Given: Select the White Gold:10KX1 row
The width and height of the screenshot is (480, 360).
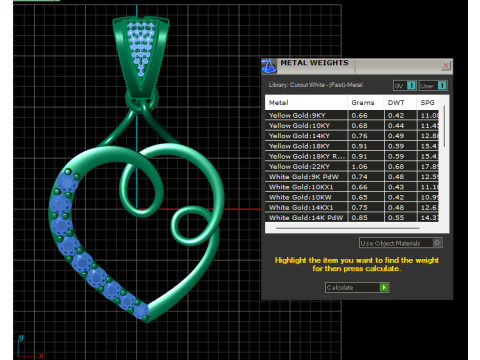Looking at the screenshot, I should coord(352,187).
